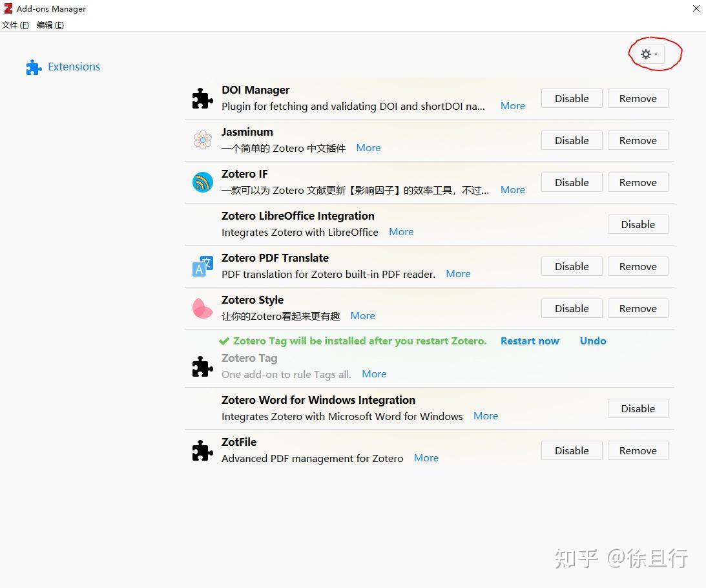The image size is (706, 588).
Task: Switch to the Extensions category tab
Action: (x=63, y=67)
